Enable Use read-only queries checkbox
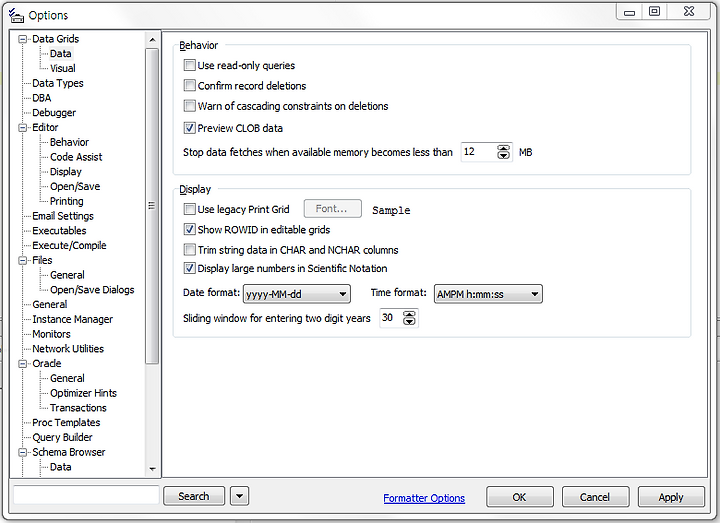The height and width of the screenshot is (523, 720). click(190, 65)
